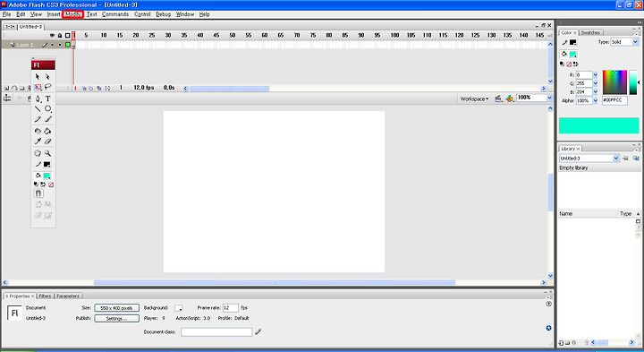Select the Zoom magnifier tool
The height and width of the screenshot is (352, 644).
click(x=47, y=153)
